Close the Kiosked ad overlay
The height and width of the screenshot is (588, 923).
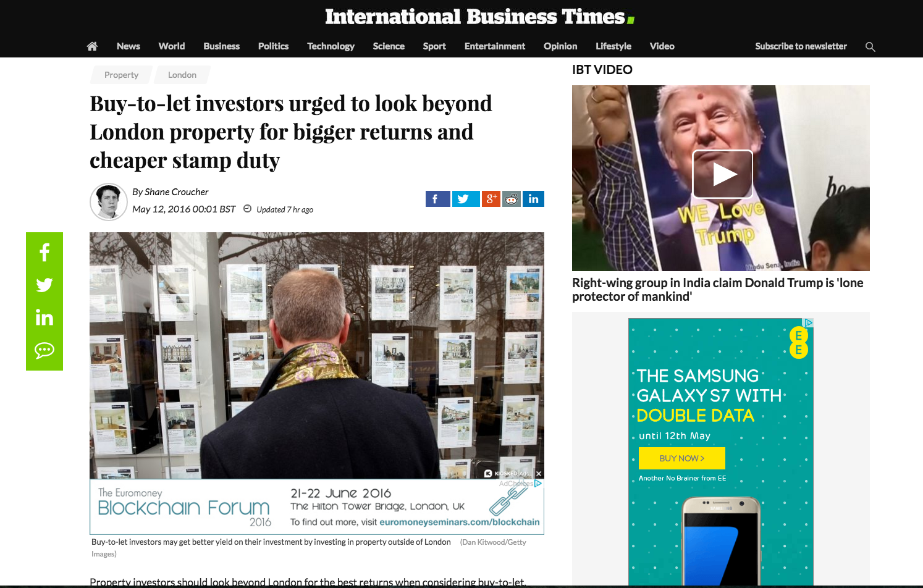539,474
